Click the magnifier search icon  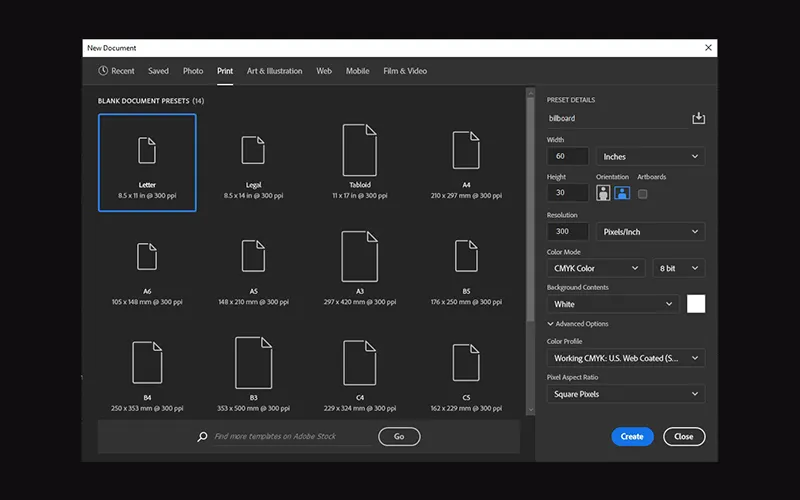click(203, 437)
